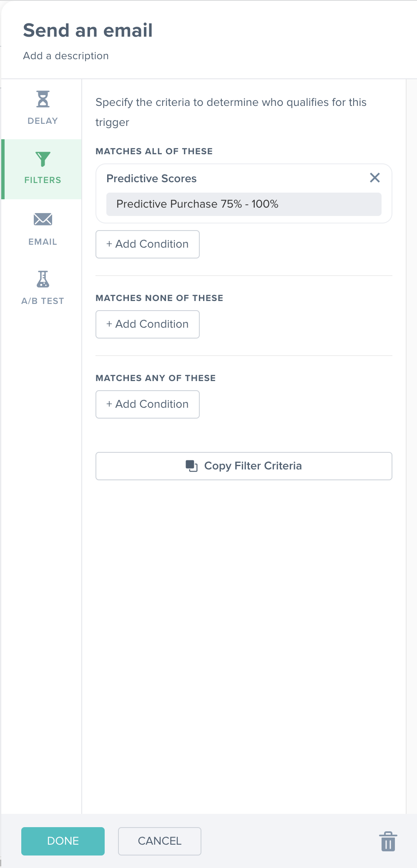417x868 pixels.
Task: Open the A/B Test flask icon
Action: 43,279
